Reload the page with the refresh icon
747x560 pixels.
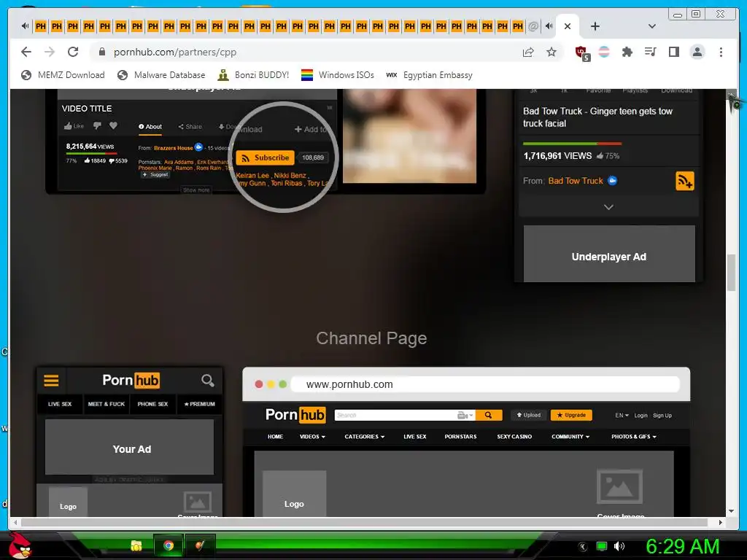pyautogui.click(x=73, y=52)
